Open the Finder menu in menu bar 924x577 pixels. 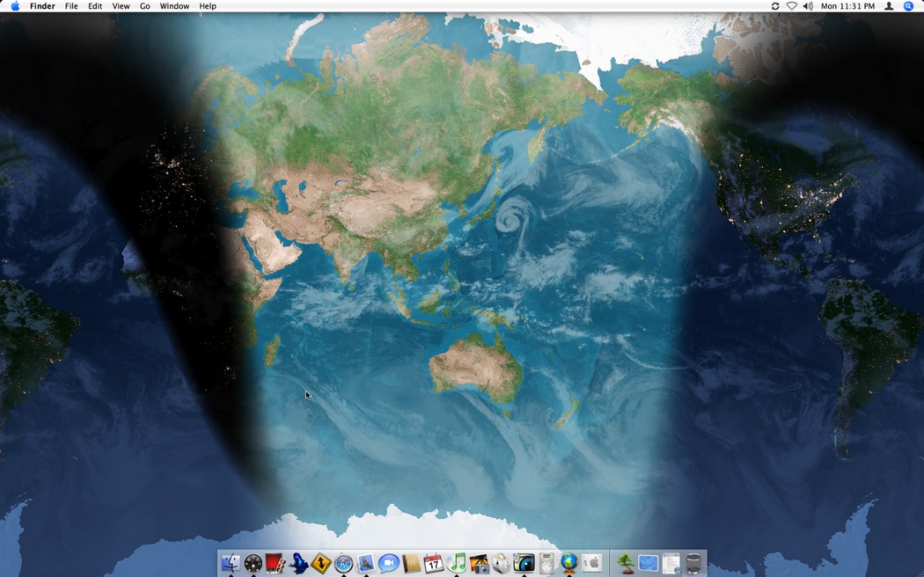click(42, 6)
